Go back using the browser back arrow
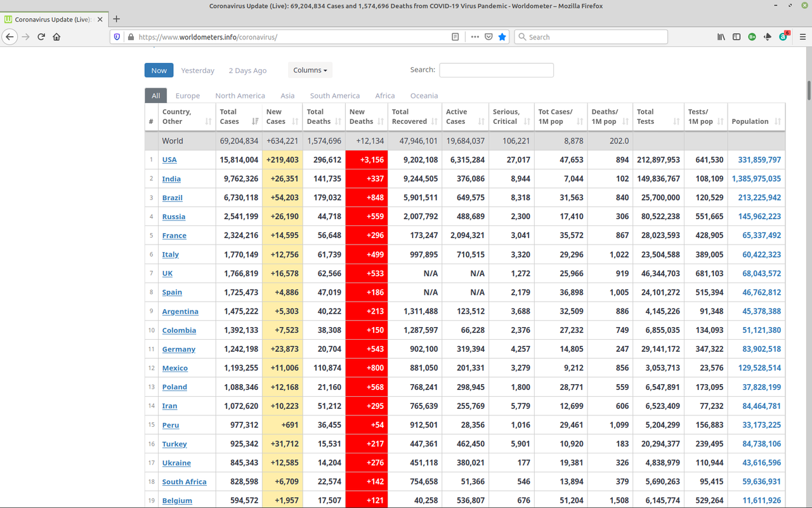This screenshot has height=508, width=812. [x=10, y=37]
